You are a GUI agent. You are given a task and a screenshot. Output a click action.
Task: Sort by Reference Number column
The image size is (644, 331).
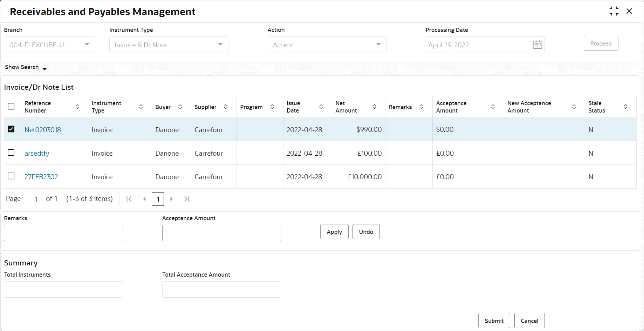(x=77, y=107)
